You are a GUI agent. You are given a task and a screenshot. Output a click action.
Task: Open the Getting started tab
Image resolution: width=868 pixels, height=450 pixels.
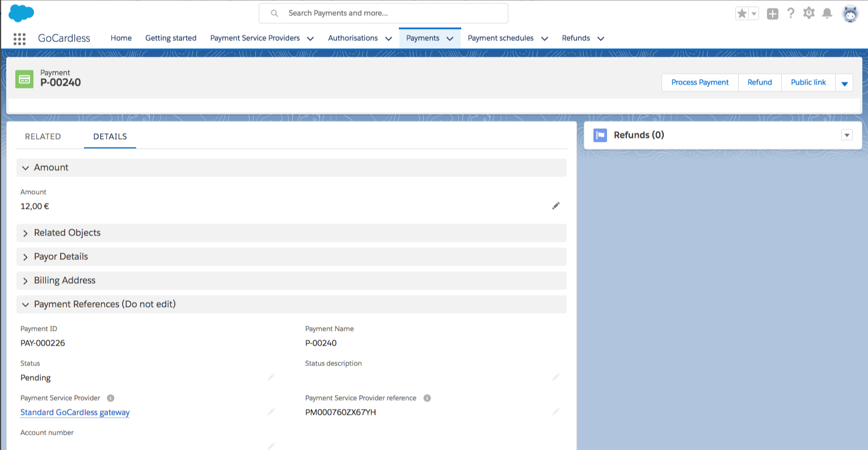(x=171, y=38)
